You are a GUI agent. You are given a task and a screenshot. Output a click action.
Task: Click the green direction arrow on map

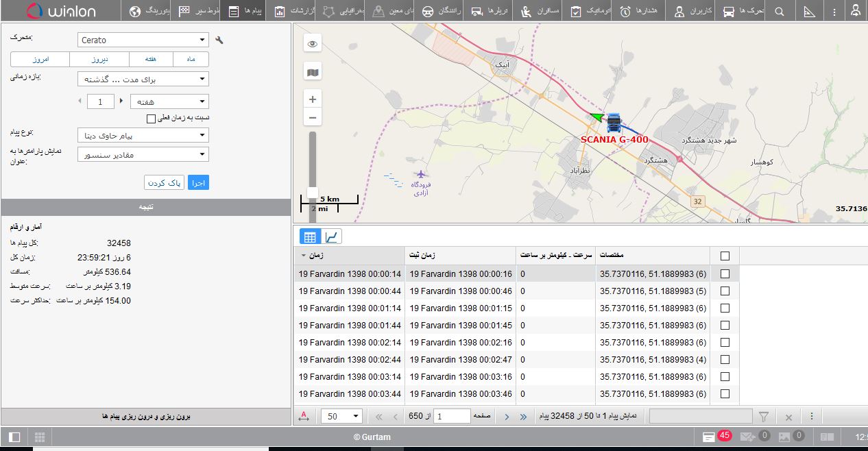[596, 117]
